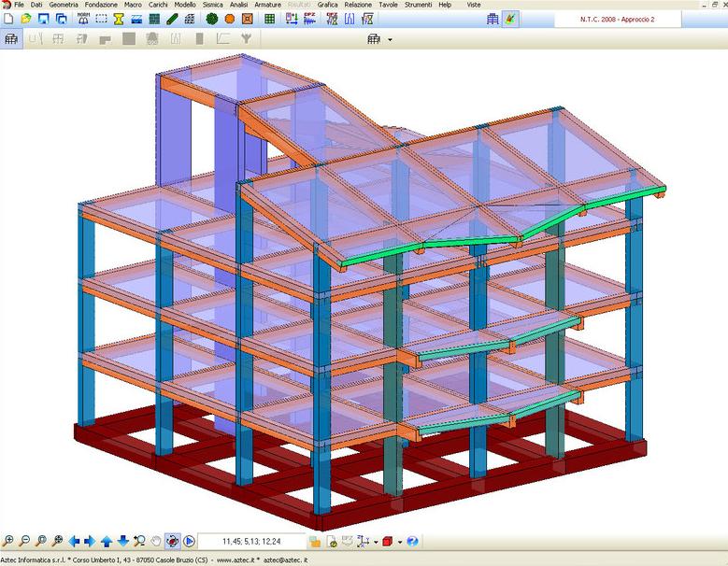This screenshot has height=566, width=728.
Task: Expand the axes icon dropdown arrow in bottom bar
Action: pyautogui.click(x=375, y=542)
